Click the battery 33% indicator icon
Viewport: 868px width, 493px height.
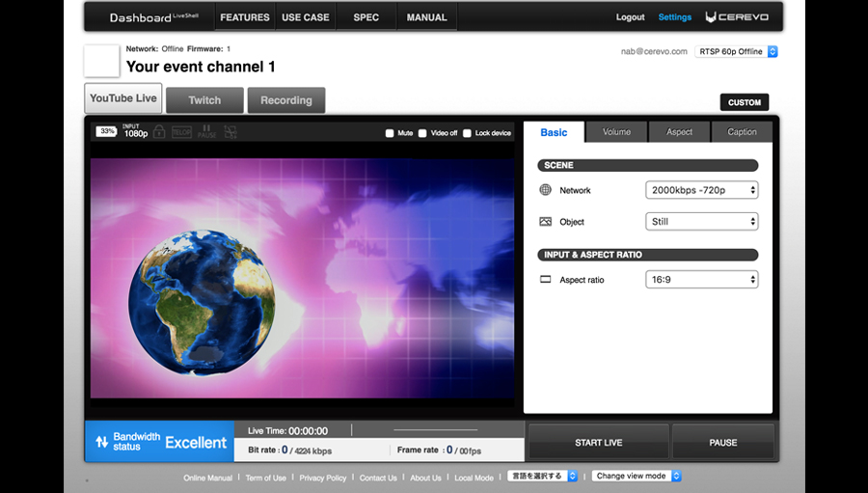point(106,132)
